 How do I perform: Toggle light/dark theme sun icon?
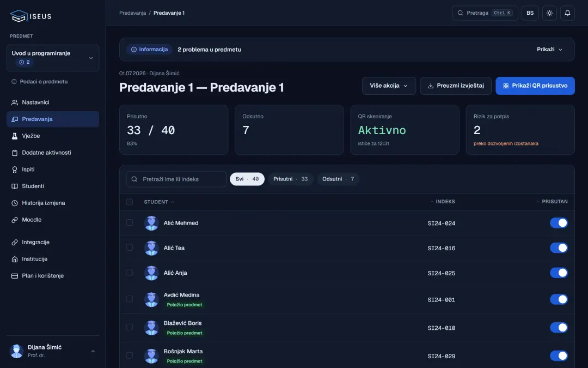[549, 13]
